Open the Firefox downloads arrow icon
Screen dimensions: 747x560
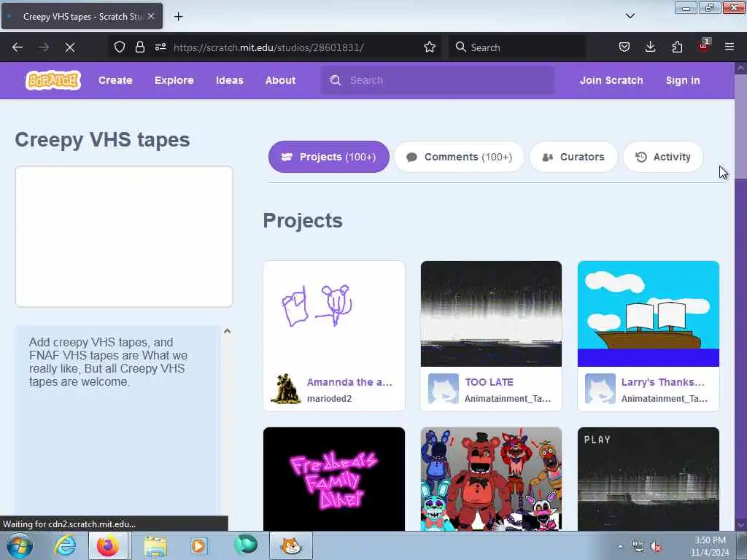click(650, 47)
